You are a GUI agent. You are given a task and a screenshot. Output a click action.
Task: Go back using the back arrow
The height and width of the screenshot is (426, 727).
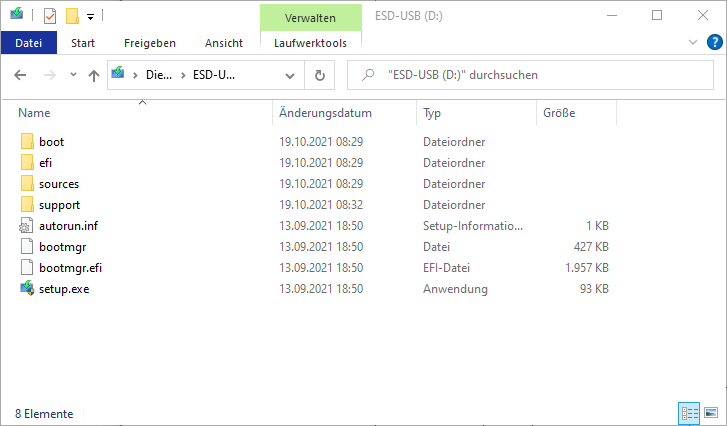point(21,75)
